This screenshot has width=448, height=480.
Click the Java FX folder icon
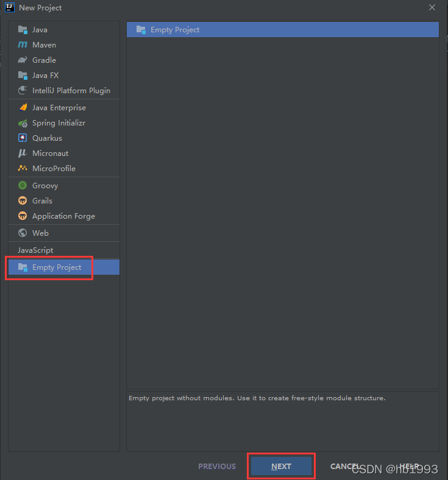click(23, 76)
